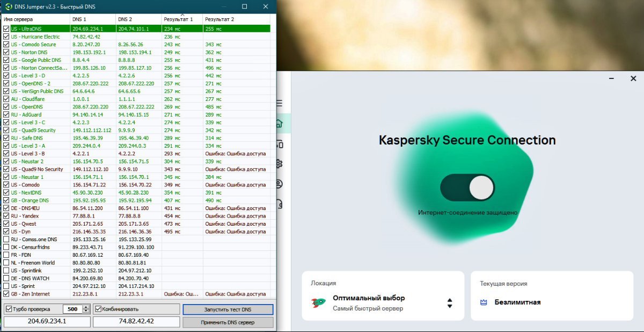This screenshot has width=644, height=332.
Task: Select the US - Norton DNS row name
Action: (29, 52)
